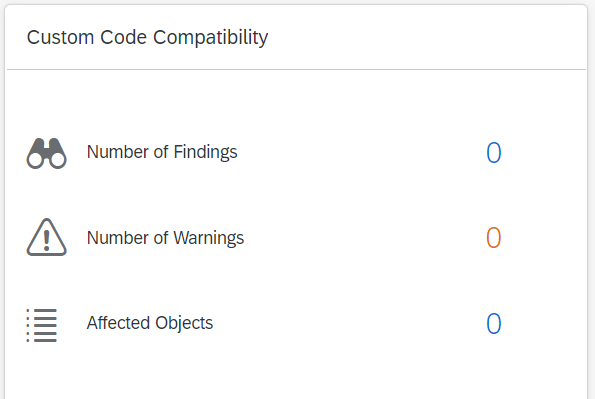
Task: Click the right lens of the binoculars
Action: tap(58, 161)
